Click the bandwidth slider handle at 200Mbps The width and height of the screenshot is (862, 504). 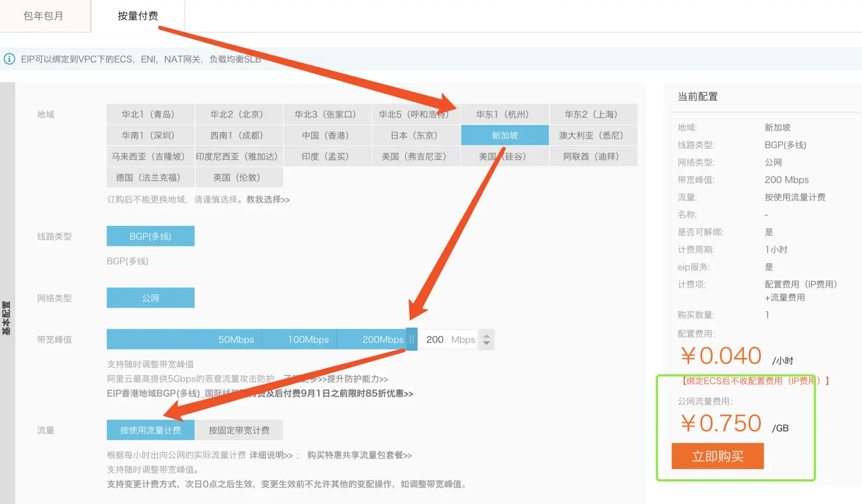pos(411,339)
